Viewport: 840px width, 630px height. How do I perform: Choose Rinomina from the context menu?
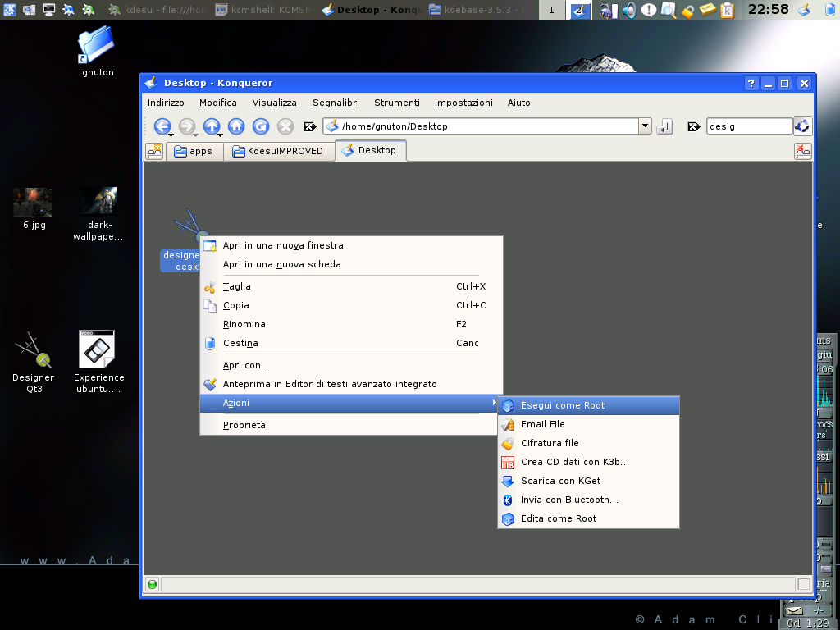click(x=351, y=324)
